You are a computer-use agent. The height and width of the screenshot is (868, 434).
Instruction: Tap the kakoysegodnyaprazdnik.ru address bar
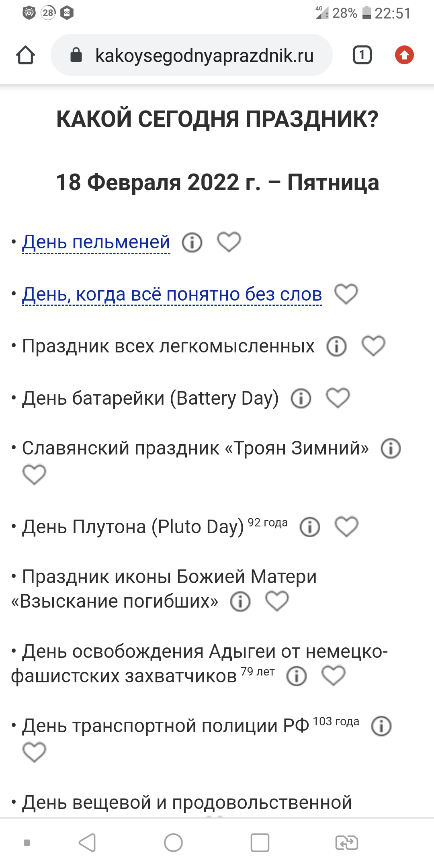192,55
